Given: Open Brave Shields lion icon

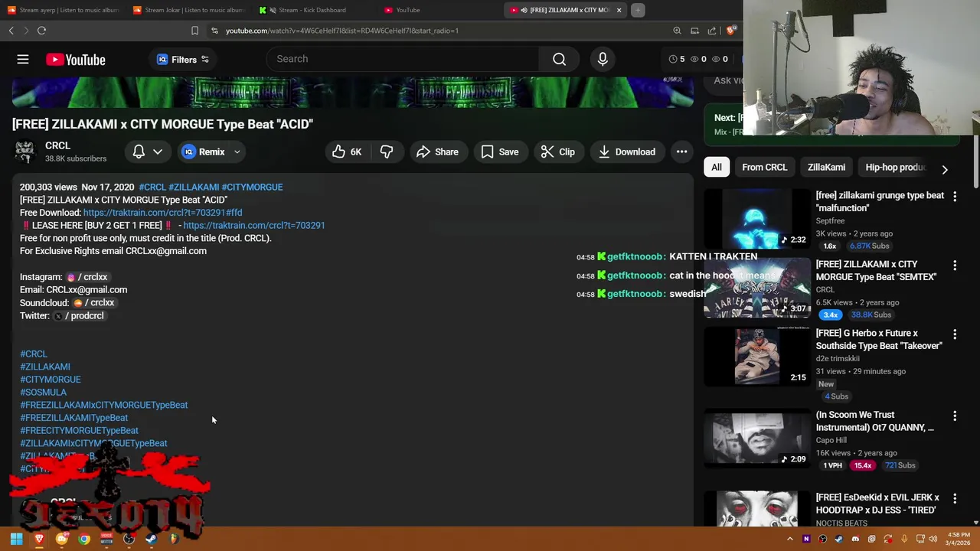Looking at the screenshot, I should coord(731,31).
